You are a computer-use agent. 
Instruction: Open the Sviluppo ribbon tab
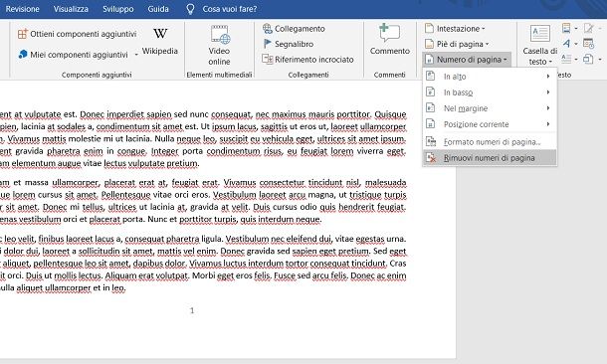click(x=118, y=9)
